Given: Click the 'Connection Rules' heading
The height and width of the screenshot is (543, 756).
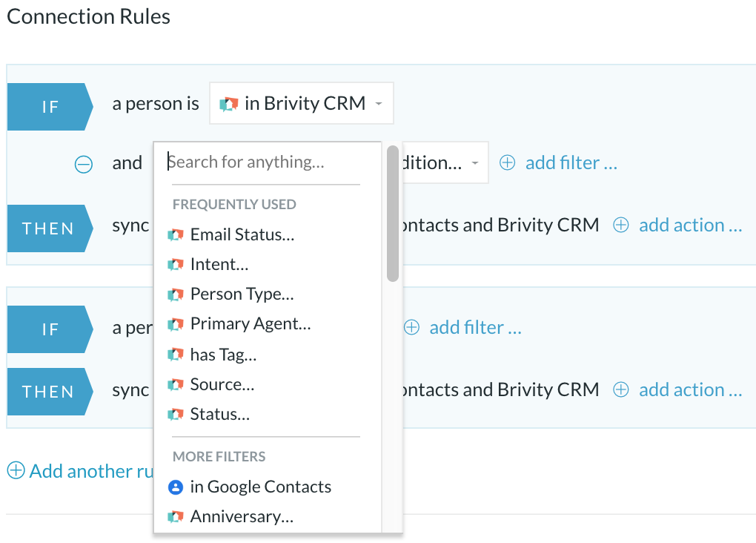Looking at the screenshot, I should pyautogui.click(x=88, y=17).
